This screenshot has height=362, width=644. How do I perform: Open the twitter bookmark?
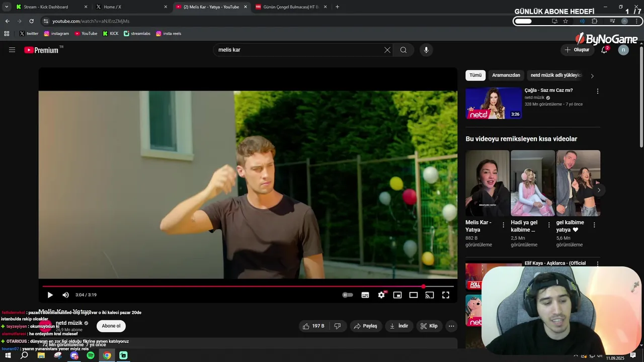coord(29,34)
